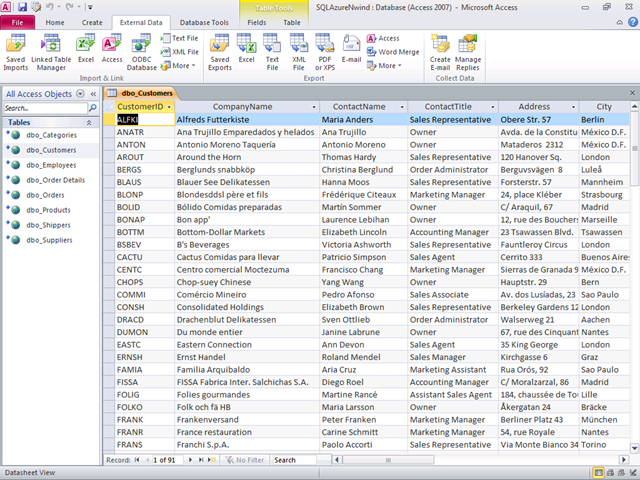Select dbo_Orders table in navigation pane

pos(46,196)
